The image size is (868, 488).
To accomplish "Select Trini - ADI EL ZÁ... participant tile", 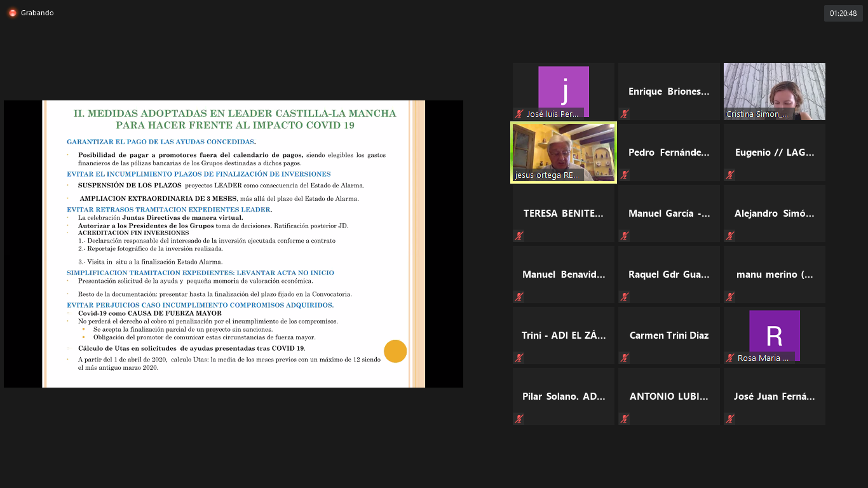I will click(564, 335).
